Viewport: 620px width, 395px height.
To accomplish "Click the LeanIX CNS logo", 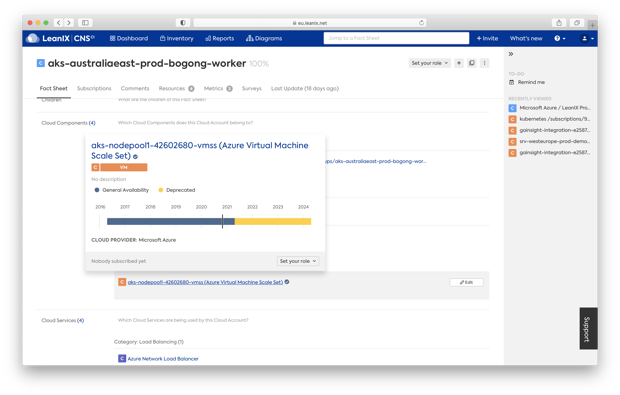I will [x=60, y=38].
